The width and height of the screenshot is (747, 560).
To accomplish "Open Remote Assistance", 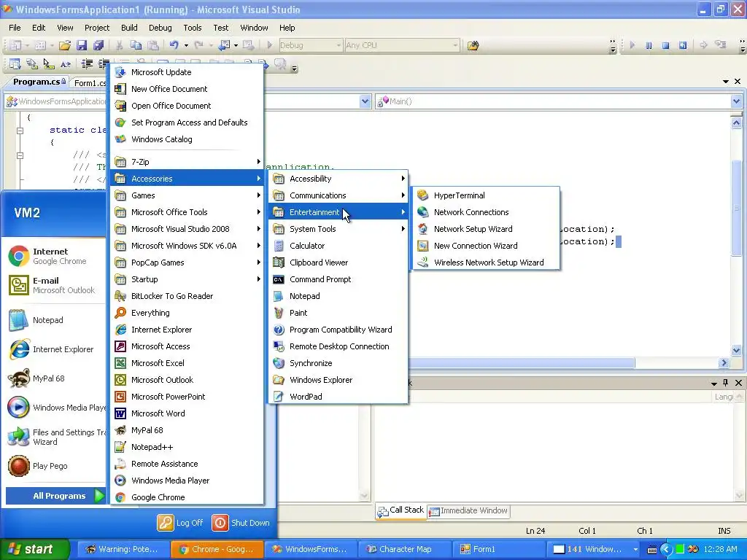I will [187, 463].
